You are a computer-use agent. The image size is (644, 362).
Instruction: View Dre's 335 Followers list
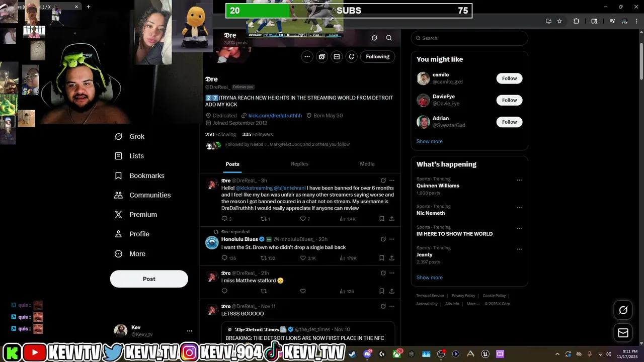[x=258, y=134]
